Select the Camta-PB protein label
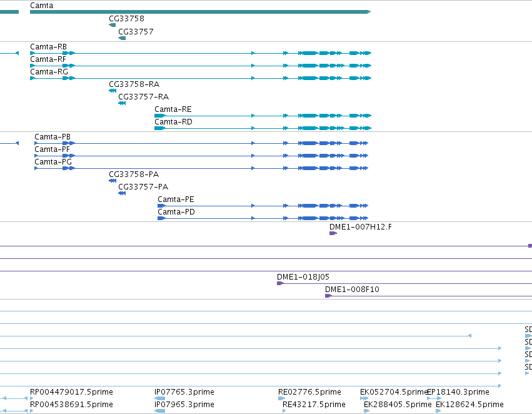The image size is (532, 414). point(53,137)
